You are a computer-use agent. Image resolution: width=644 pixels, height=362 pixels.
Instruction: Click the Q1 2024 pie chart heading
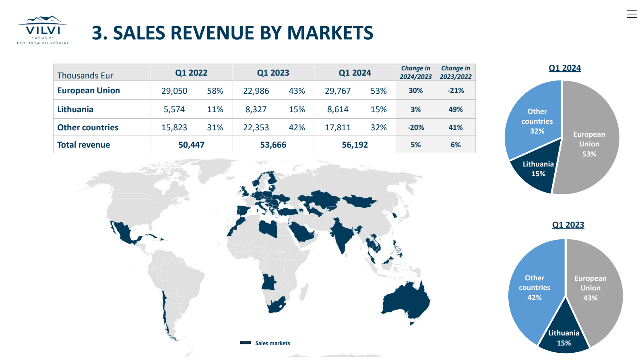click(x=565, y=68)
